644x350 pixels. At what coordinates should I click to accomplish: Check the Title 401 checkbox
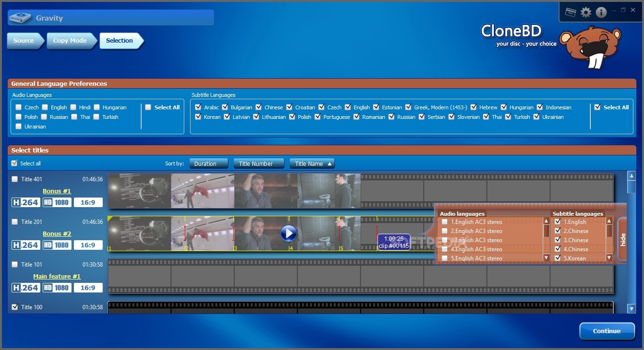click(x=14, y=179)
